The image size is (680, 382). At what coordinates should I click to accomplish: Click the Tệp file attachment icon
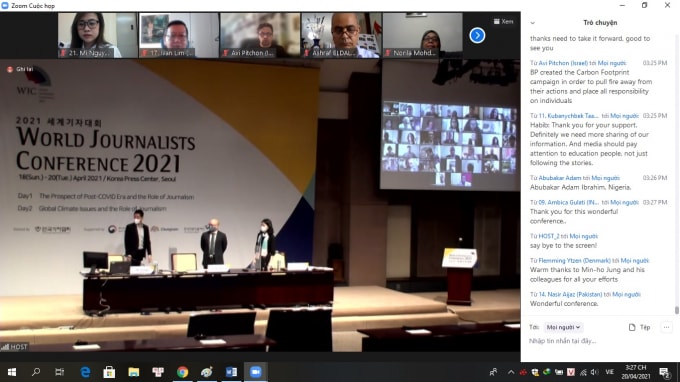(639, 327)
